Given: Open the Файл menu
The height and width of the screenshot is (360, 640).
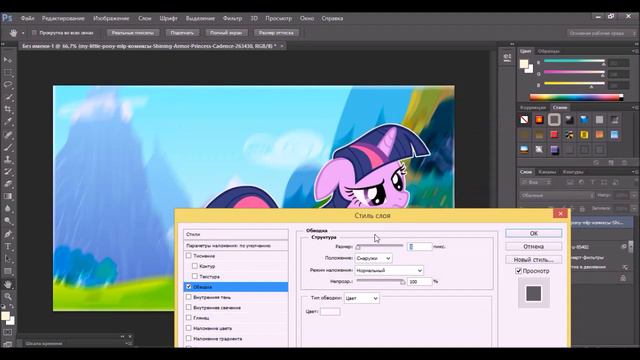Looking at the screenshot, I should click(27, 18).
